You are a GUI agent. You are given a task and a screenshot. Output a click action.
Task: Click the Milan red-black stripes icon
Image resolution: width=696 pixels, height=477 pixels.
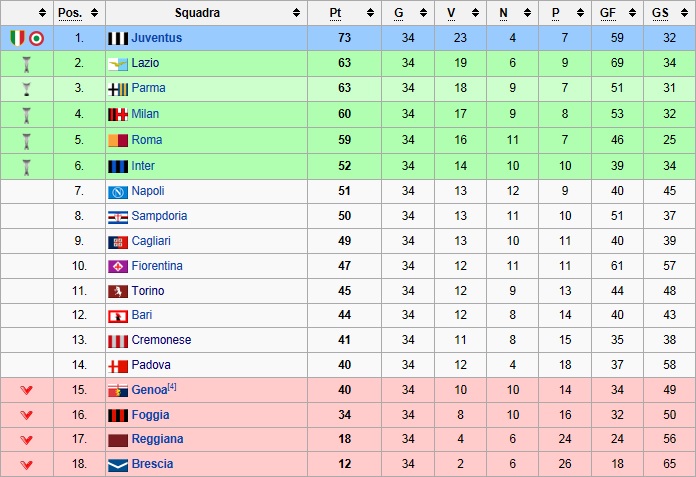(x=118, y=114)
